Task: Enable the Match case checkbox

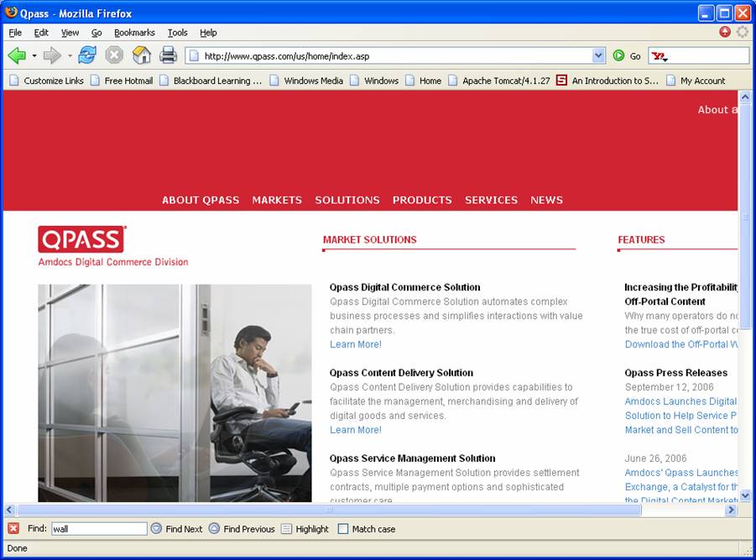Action: tap(343, 529)
